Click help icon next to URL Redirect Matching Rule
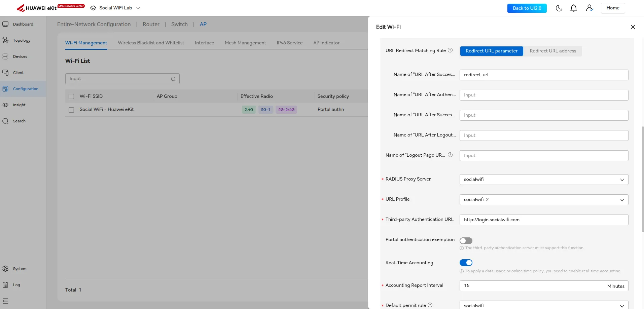The image size is (644, 309). (x=450, y=50)
